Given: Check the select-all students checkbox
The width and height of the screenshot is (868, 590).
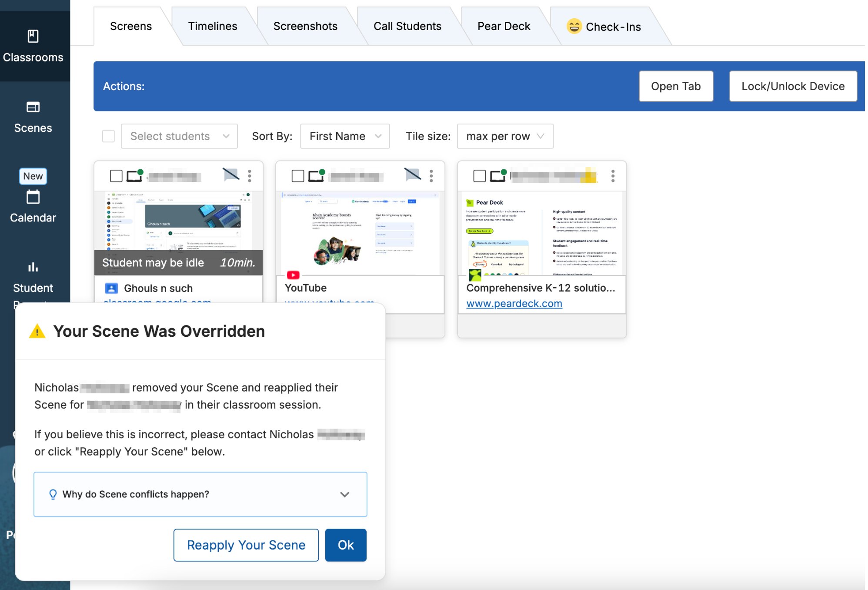Looking at the screenshot, I should click(x=108, y=136).
